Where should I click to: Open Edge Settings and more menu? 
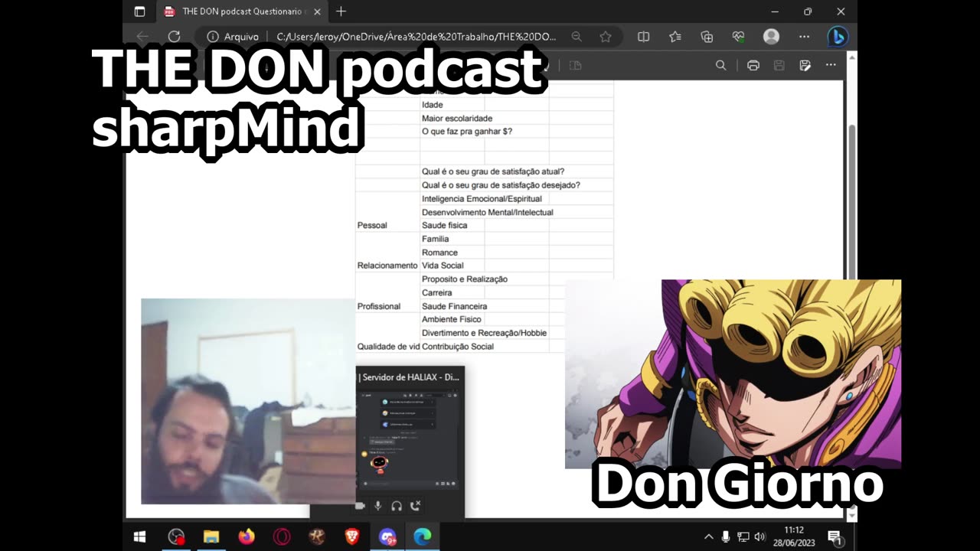tap(804, 36)
